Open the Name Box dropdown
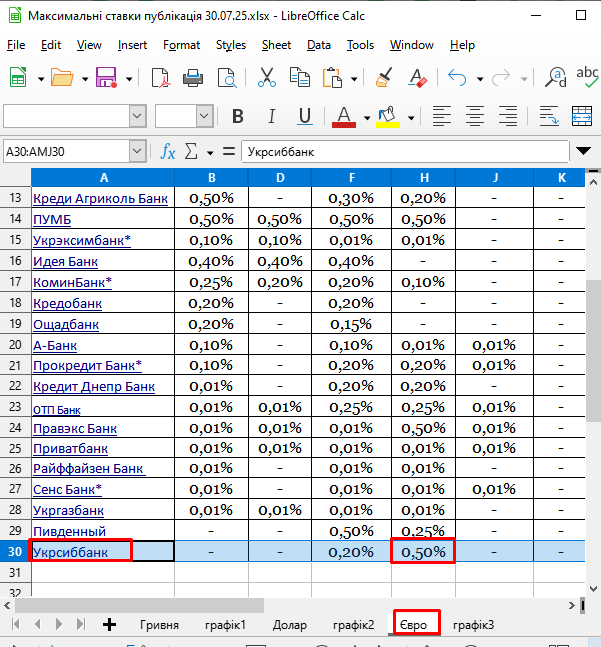 click(x=137, y=151)
